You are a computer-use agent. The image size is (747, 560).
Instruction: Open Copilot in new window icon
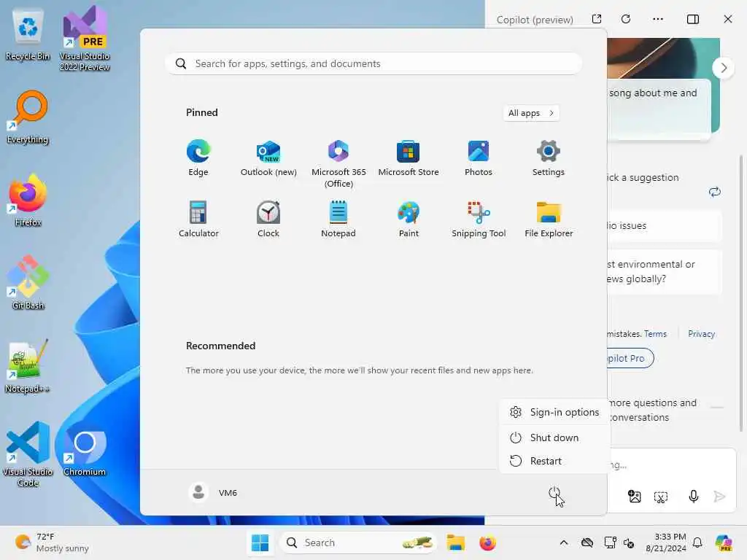pyautogui.click(x=597, y=19)
